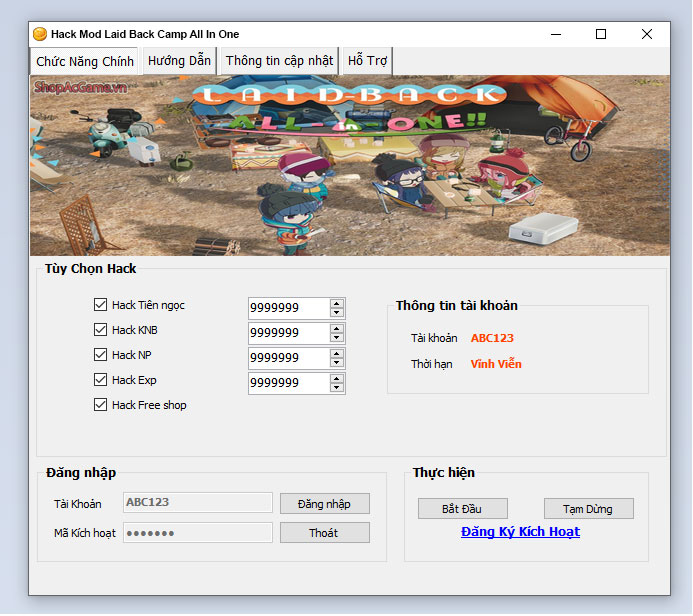
Task: Increment the Hack KNB spinner value
Action: [x=337, y=328]
